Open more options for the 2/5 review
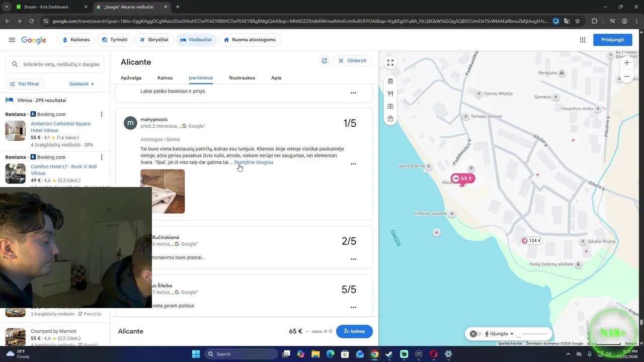The image size is (644, 362). [x=353, y=259]
